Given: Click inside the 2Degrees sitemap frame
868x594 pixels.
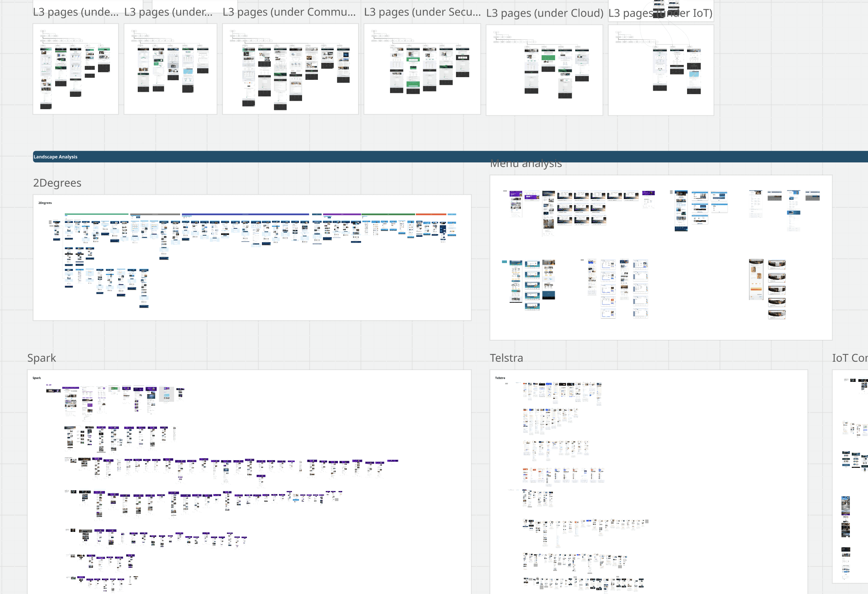Looking at the screenshot, I should point(252,258).
